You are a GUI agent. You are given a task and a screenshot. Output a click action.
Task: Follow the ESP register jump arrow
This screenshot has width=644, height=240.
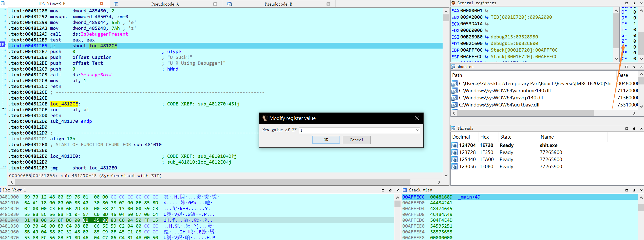tap(487, 57)
